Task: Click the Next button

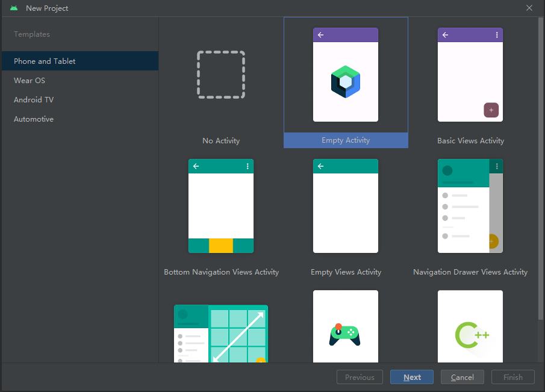Action: pyautogui.click(x=412, y=377)
